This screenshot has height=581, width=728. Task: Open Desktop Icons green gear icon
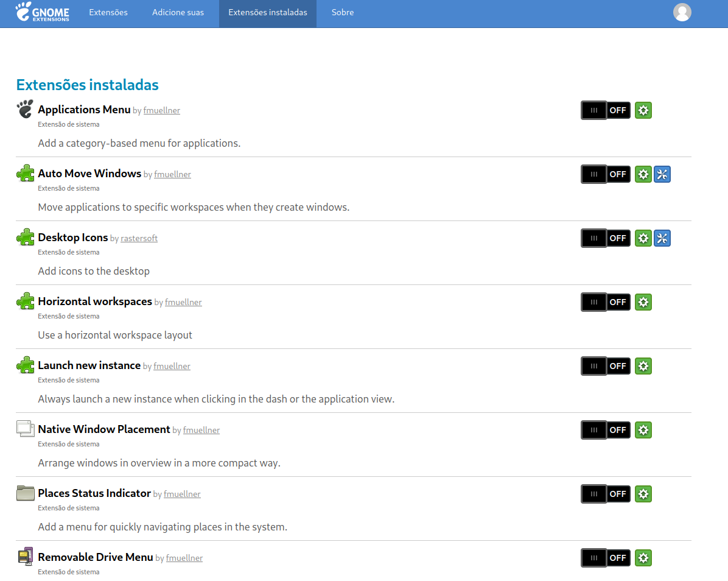(x=643, y=238)
